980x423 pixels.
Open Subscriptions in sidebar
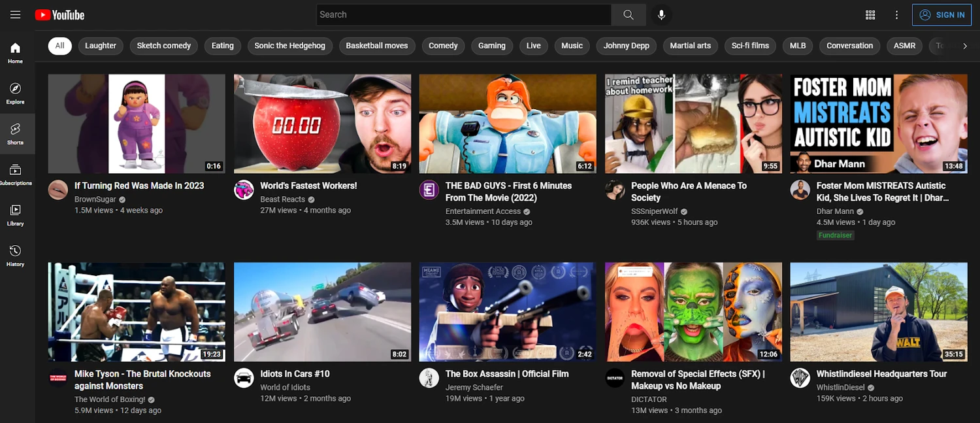point(16,175)
